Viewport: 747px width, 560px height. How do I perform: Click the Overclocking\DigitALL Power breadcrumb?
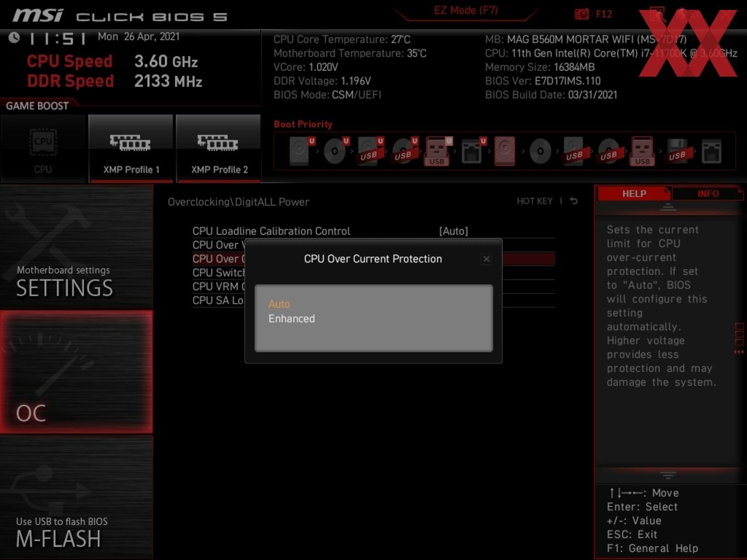coord(238,202)
